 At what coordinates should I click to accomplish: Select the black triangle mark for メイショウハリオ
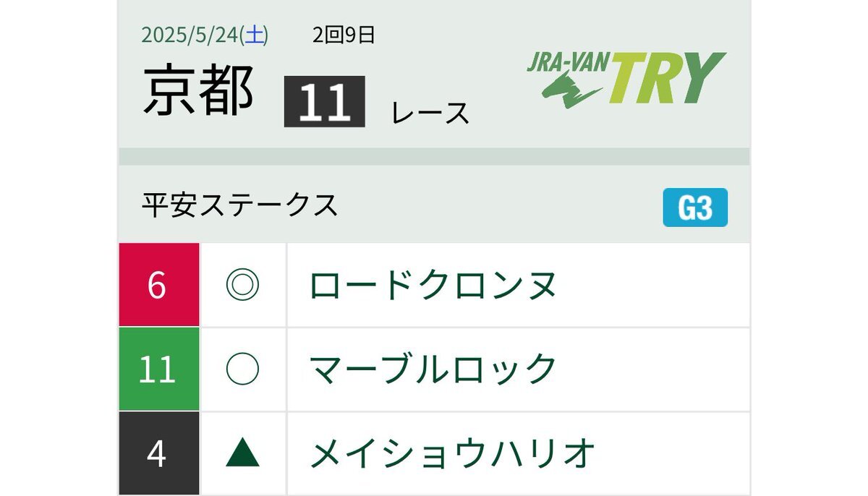[x=242, y=453]
